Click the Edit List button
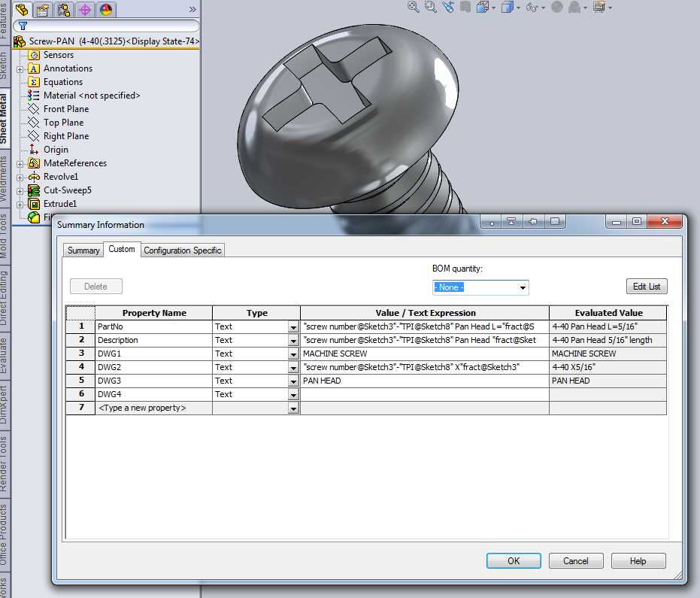The height and width of the screenshot is (598, 700). pyautogui.click(x=647, y=287)
